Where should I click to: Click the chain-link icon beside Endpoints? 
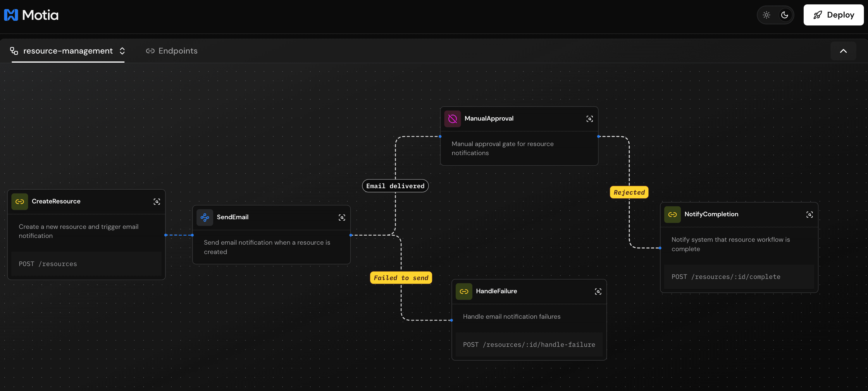(x=150, y=51)
